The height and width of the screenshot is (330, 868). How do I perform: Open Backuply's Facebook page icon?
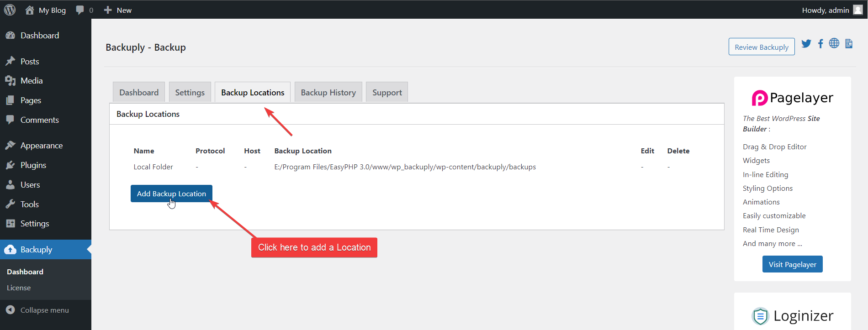click(x=820, y=43)
